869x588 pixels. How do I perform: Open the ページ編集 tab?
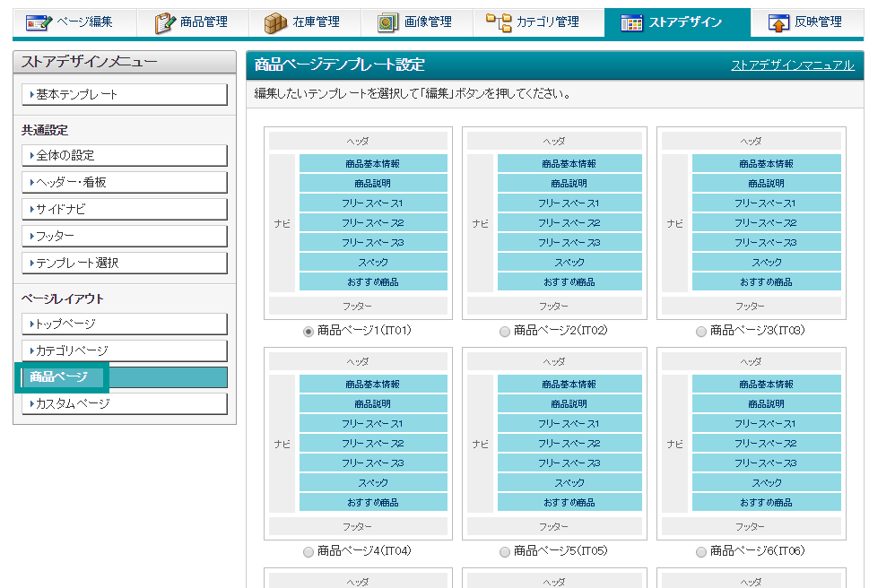tap(74, 22)
